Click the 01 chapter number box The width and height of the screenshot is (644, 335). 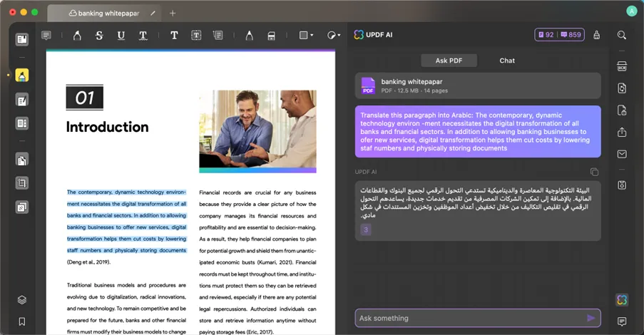85,98
